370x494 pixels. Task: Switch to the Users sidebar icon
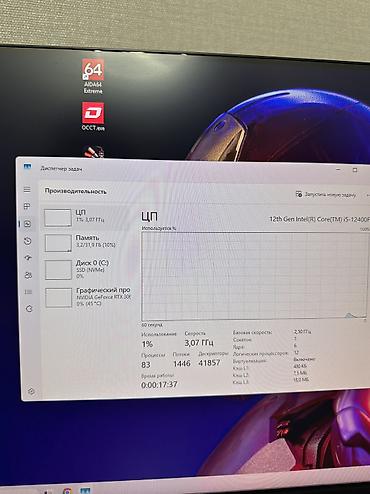[28, 275]
